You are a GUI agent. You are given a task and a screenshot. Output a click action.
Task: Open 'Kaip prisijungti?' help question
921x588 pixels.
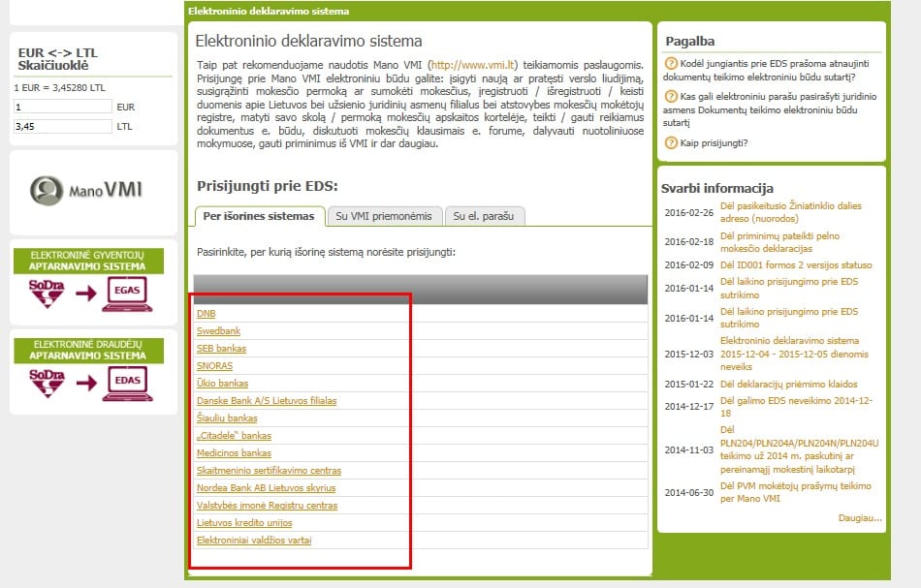point(714,143)
